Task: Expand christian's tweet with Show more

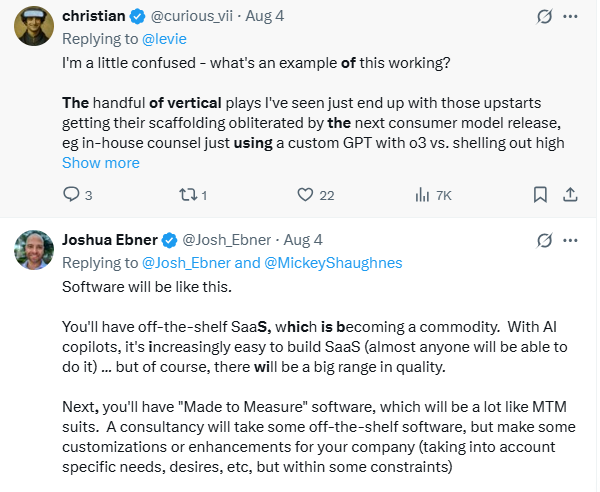Action: [x=101, y=163]
